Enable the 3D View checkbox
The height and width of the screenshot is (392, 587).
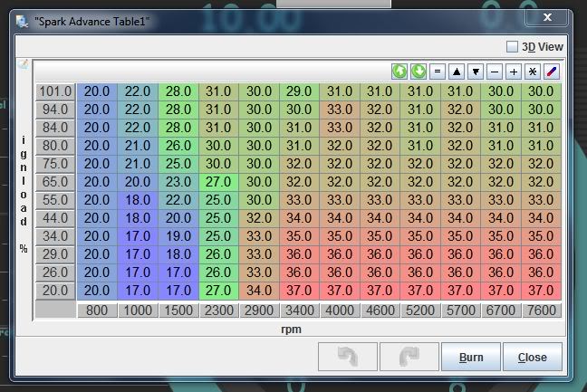coord(512,47)
